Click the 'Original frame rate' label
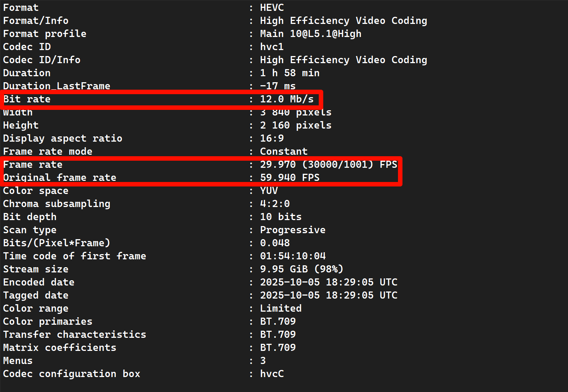 click(60, 178)
